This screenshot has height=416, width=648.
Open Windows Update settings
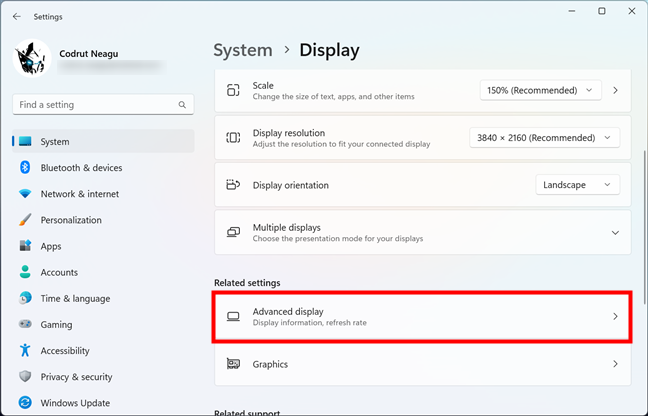[103, 402]
